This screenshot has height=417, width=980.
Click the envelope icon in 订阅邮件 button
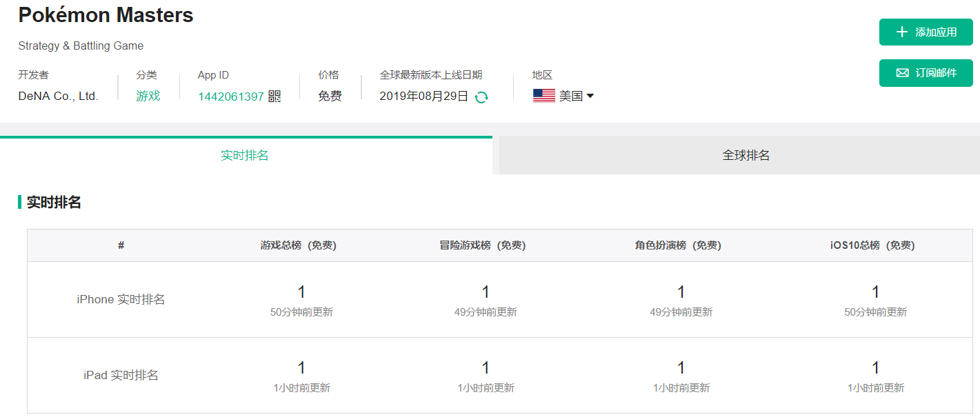[902, 73]
